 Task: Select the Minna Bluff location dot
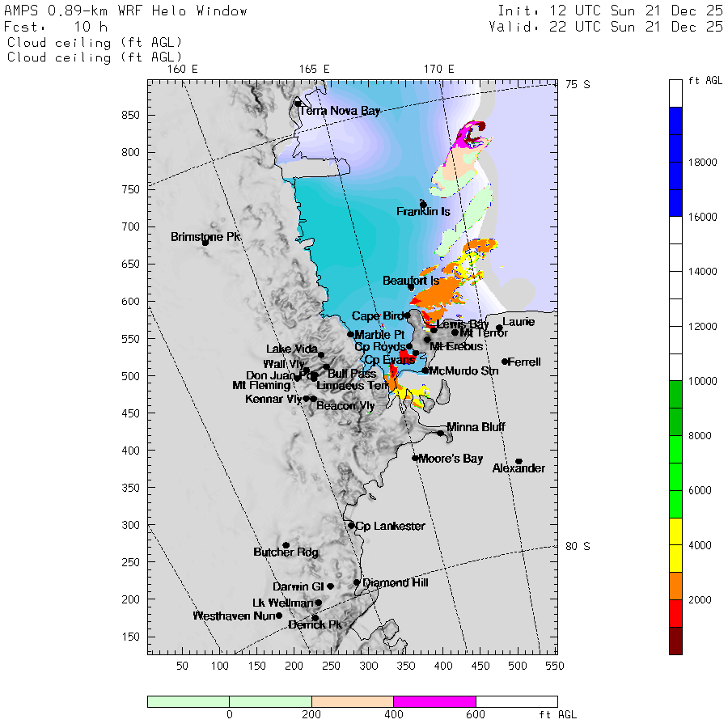pyautogui.click(x=441, y=433)
